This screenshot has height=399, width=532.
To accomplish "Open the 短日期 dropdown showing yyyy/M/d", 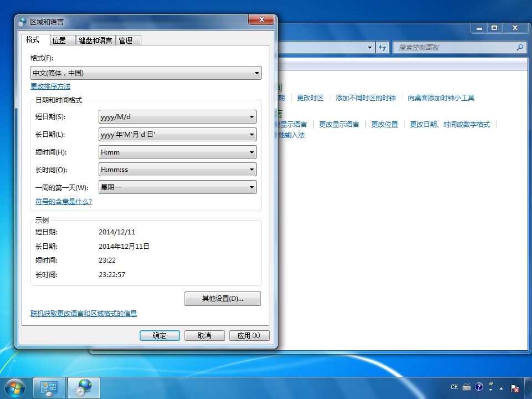I will click(177, 117).
